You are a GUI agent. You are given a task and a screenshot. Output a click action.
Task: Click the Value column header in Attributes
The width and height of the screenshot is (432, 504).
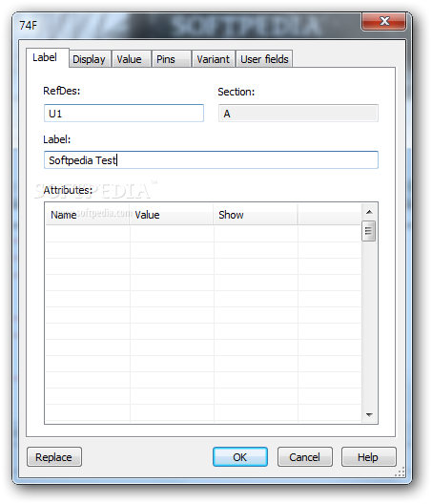pos(172,215)
